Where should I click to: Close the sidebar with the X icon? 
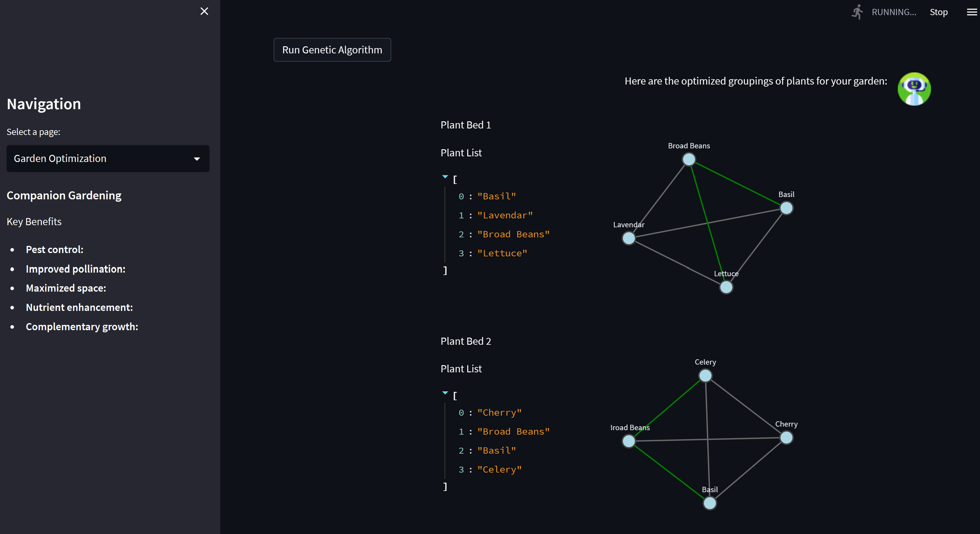point(204,11)
